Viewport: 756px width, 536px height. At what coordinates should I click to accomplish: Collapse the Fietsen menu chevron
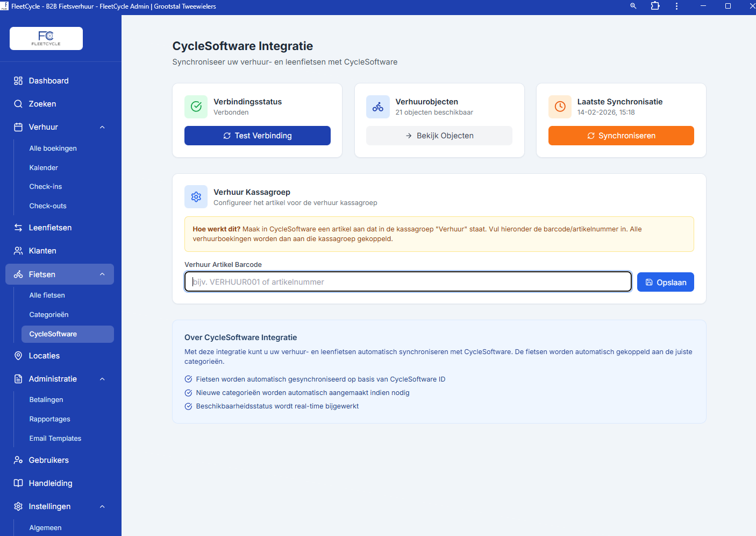pyautogui.click(x=102, y=274)
